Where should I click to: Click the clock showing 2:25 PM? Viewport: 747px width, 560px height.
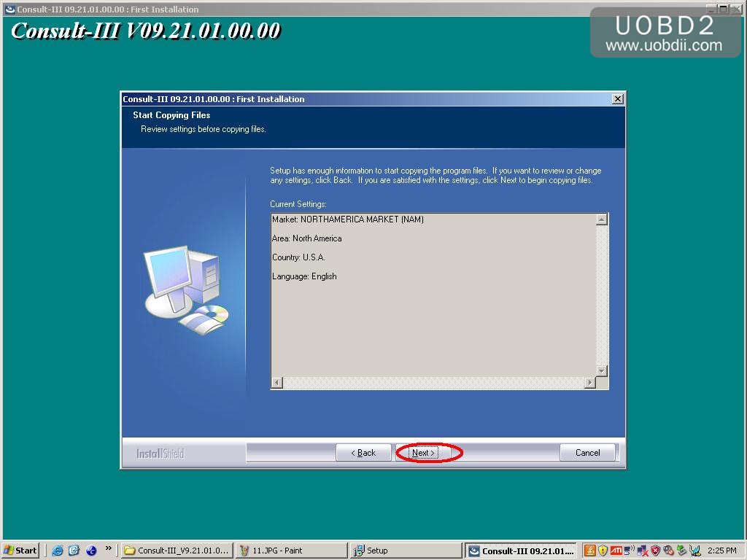724,550
